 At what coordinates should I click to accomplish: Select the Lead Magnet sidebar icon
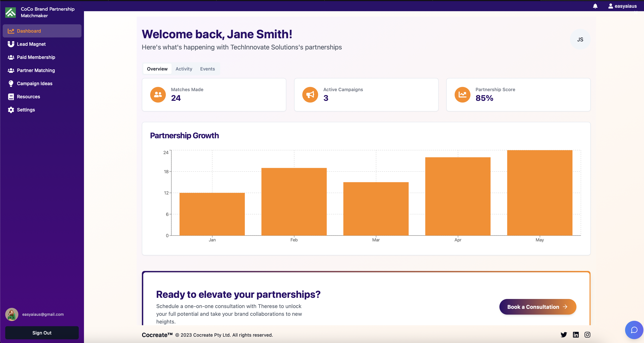pyautogui.click(x=10, y=44)
